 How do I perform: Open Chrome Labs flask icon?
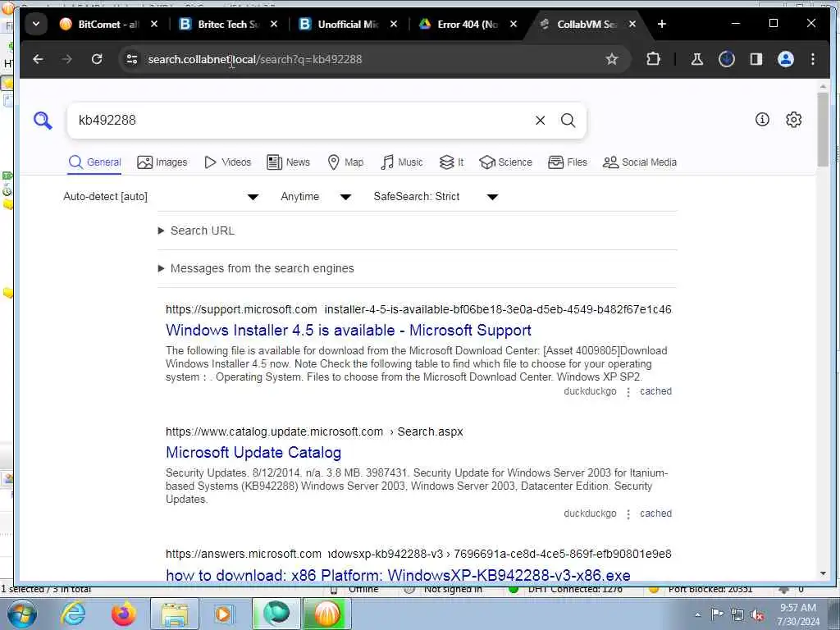tap(697, 59)
